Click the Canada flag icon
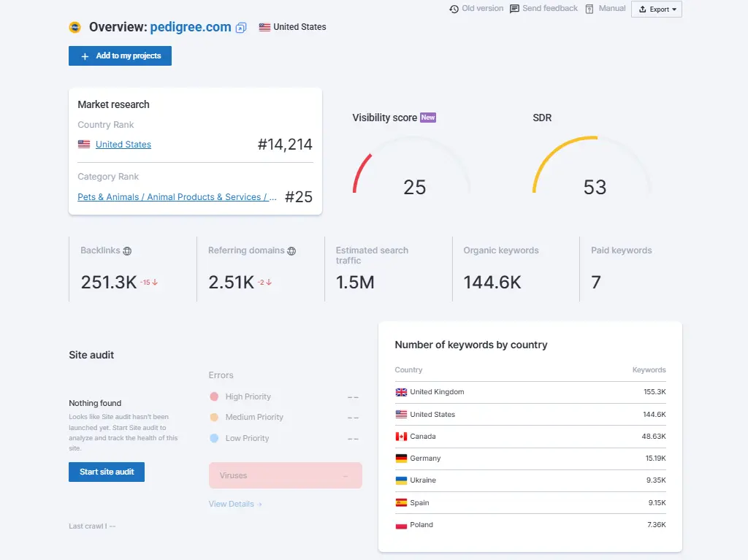The image size is (748, 560). tap(401, 437)
